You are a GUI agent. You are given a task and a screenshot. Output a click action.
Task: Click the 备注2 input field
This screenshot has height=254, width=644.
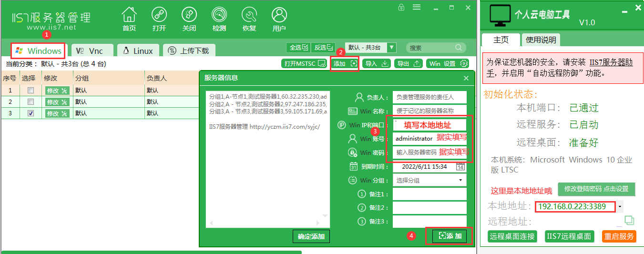click(429, 208)
